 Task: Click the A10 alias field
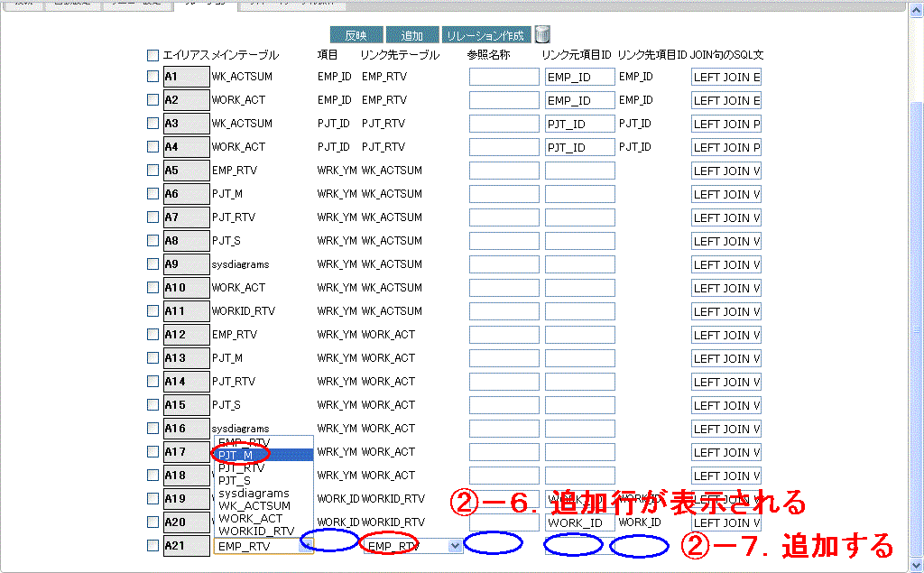186,288
